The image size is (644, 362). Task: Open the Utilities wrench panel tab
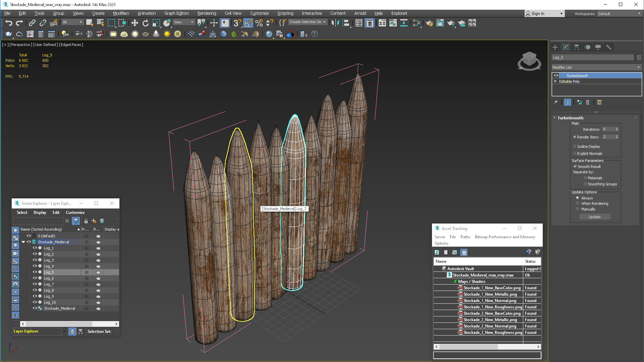pos(609,47)
